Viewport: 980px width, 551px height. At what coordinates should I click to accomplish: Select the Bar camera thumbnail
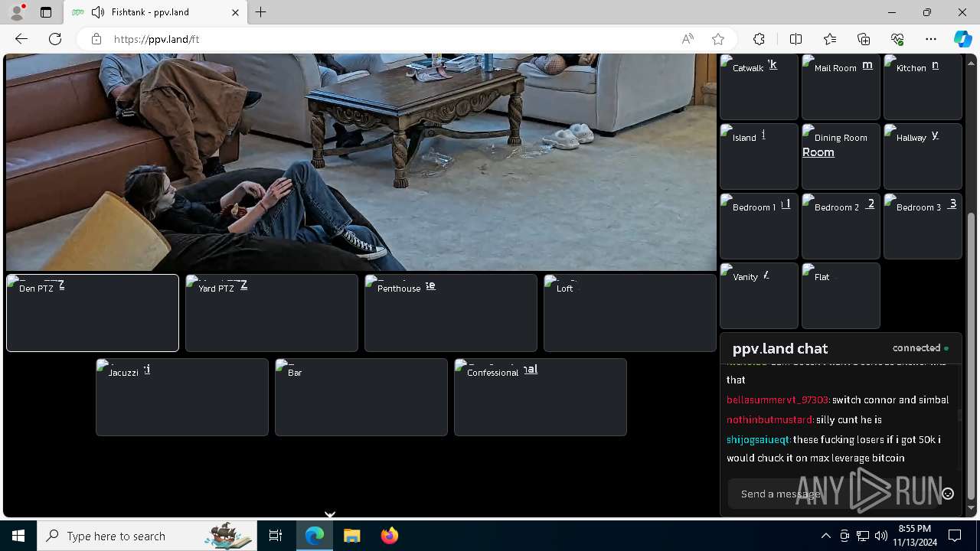click(x=361, y=397)
